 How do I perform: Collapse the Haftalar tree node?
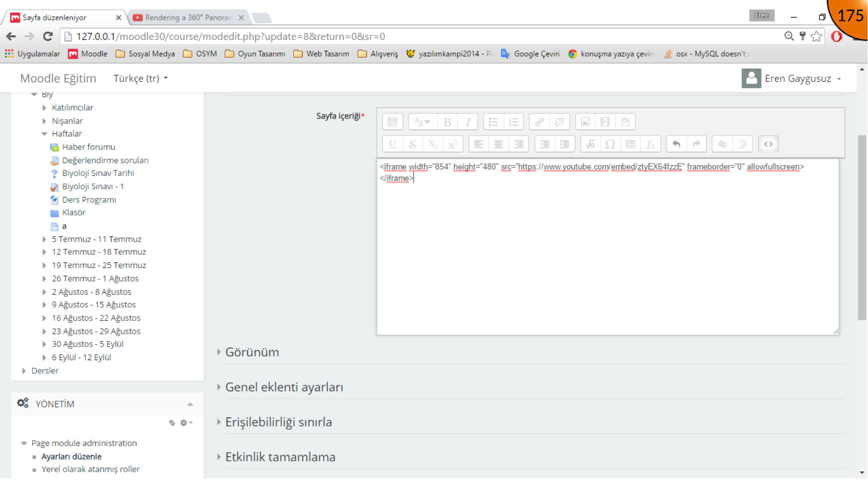click(x=44, y=134)
